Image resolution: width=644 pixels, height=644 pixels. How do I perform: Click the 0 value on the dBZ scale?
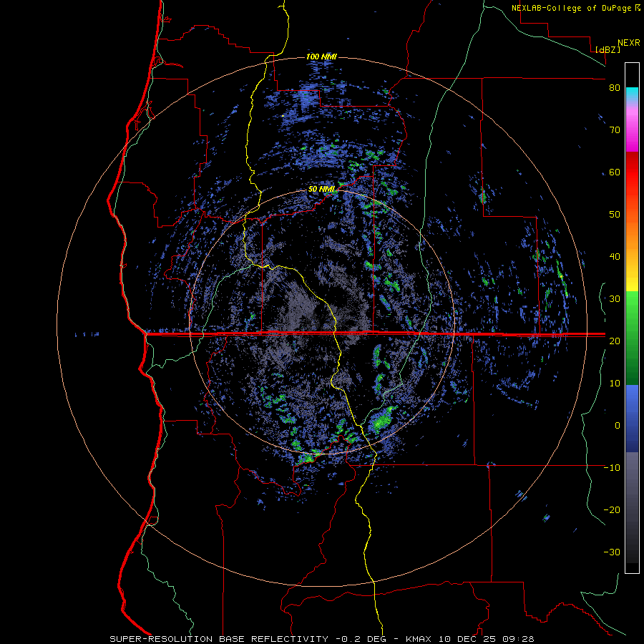pos(618,426)
